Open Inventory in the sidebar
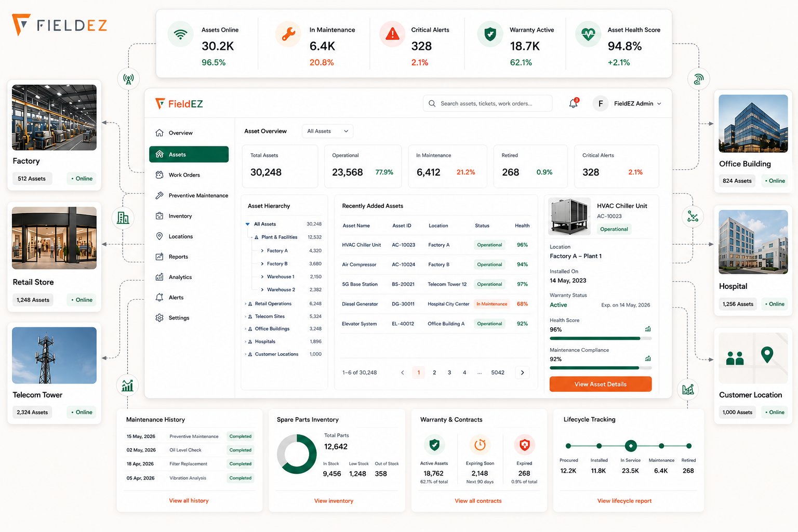 (x=189, y=216)
